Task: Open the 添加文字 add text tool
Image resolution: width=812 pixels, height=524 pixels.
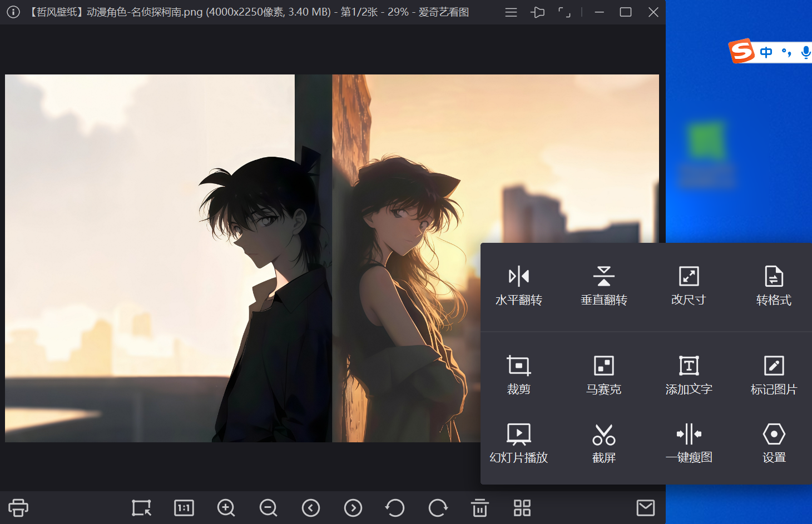Action: coord(689,376)
